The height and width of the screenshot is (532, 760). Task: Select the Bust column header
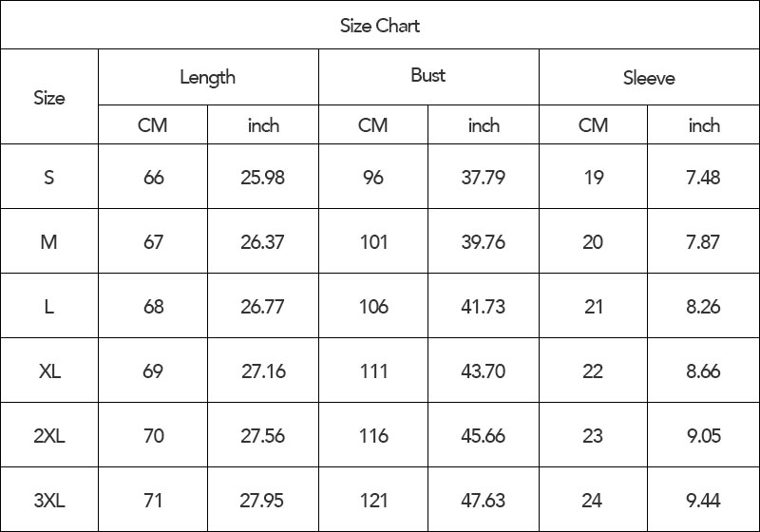click(427, 76)
